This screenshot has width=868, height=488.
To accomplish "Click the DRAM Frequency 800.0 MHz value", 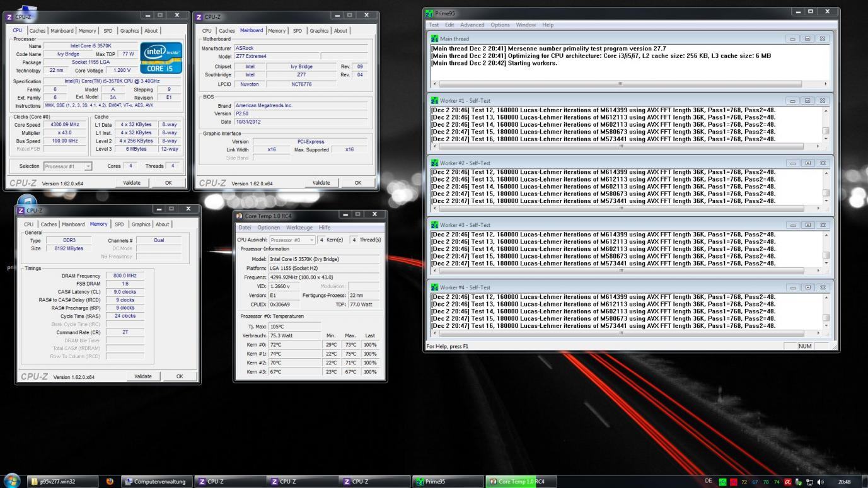I will pyautogui.click(x=125, y=276).
